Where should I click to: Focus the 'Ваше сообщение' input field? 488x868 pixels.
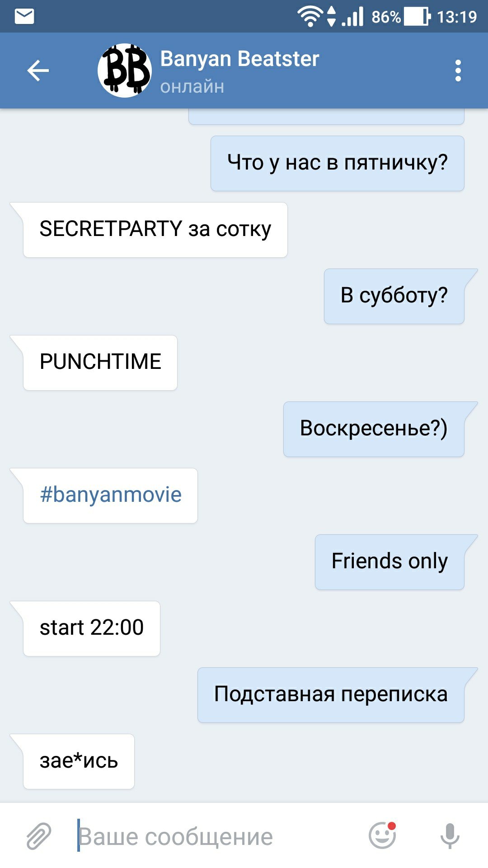(x=217, y=836)
